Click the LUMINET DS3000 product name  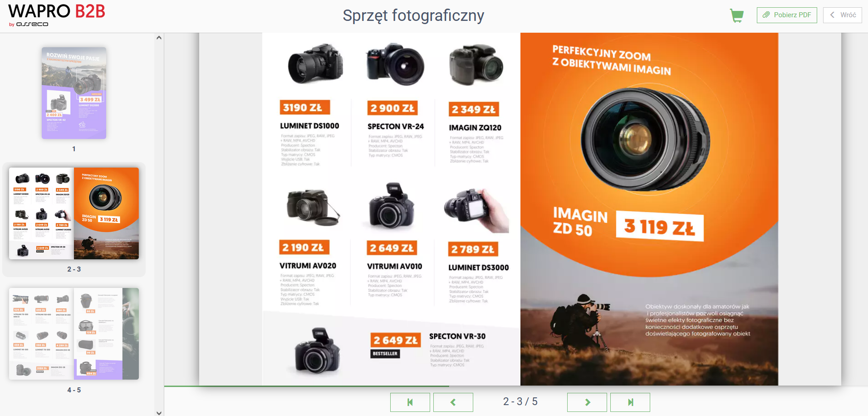point(479,268)
